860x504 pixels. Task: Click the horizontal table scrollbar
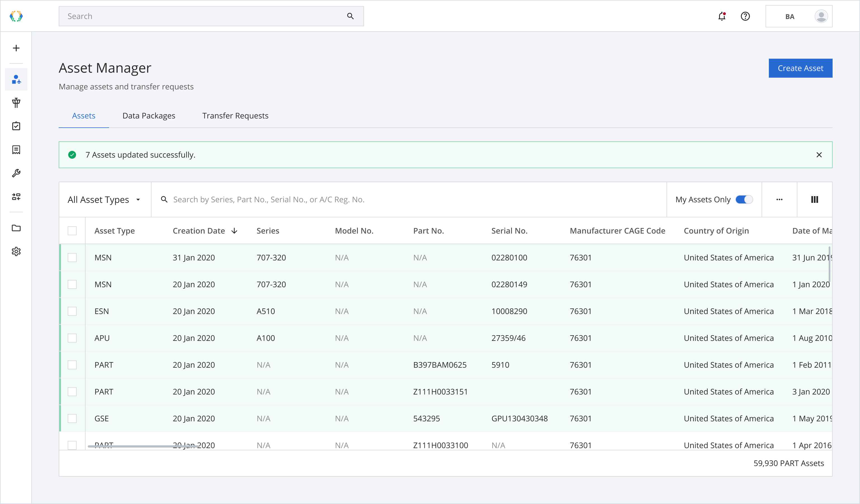point(143,446)
